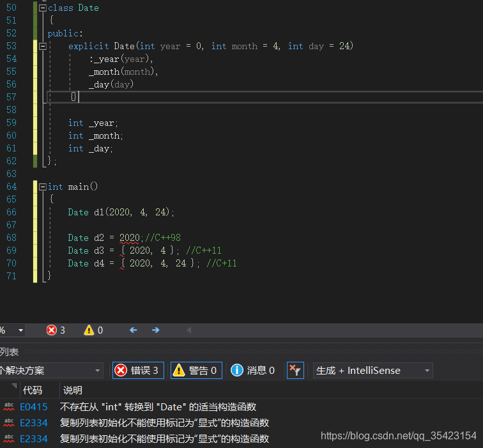Collapse the class Date code block
This screenshot has width=483, height=448.
point(43,8)
